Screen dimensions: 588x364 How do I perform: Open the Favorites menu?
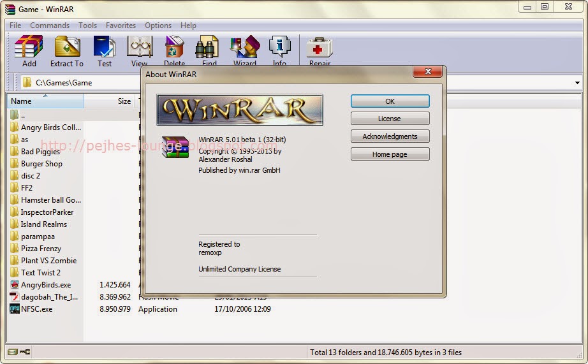[121, 25]
